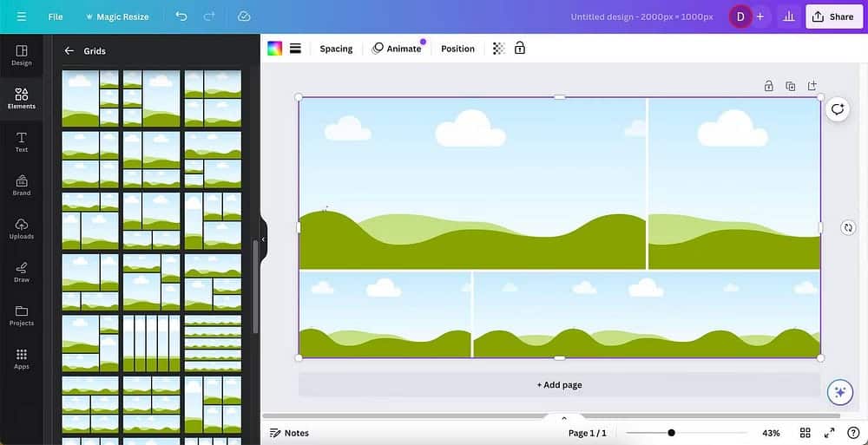Open the Uploads tab
Viewport: 868px width, 445px height.
click(x=22, y=229)
